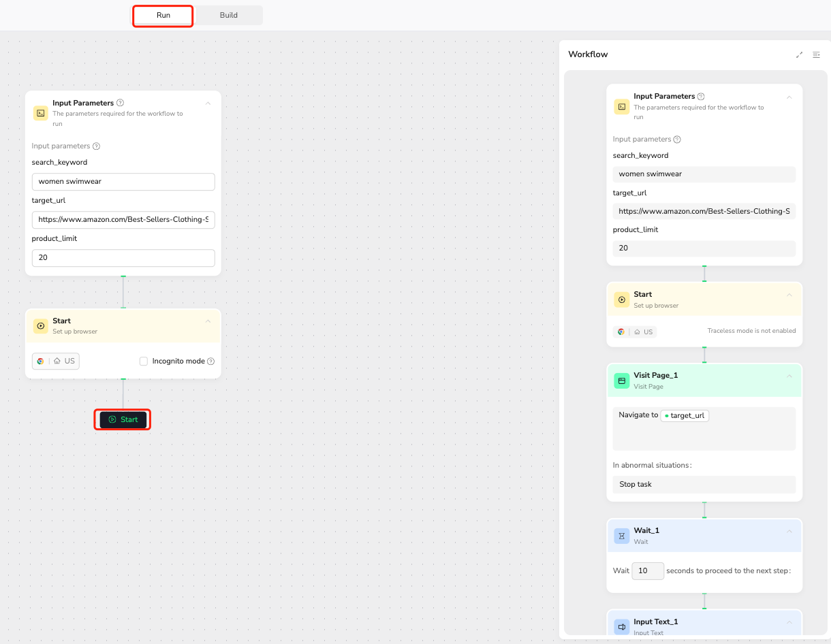This screenshot has height=644, width=831.
Task: Click the target_url variable chip
Action: tap(685, 416)
